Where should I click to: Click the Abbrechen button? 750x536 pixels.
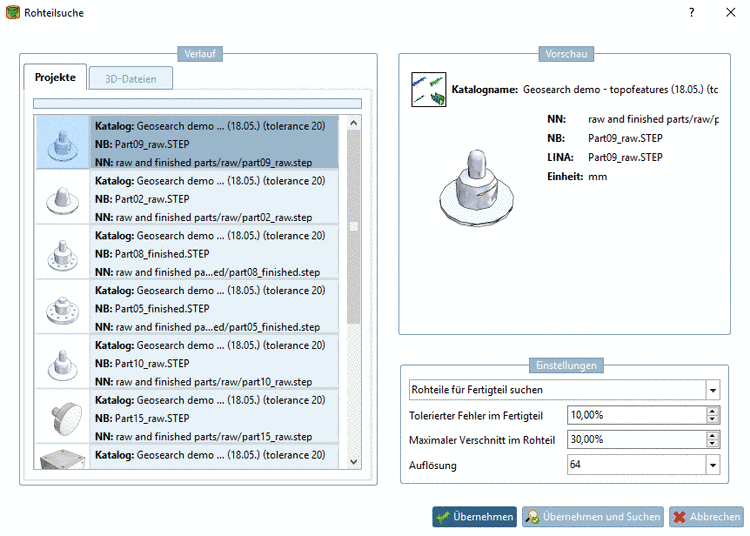(x=706, y=517)
